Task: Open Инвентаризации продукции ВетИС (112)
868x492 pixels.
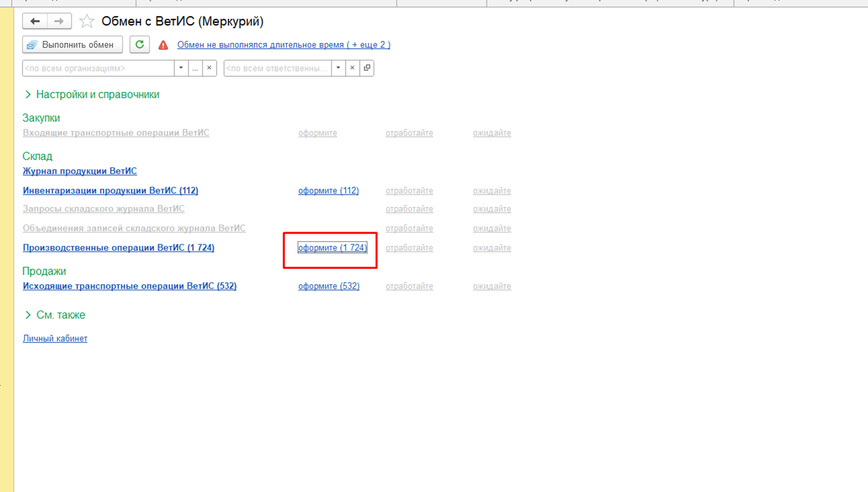Action: pos(111,191)
